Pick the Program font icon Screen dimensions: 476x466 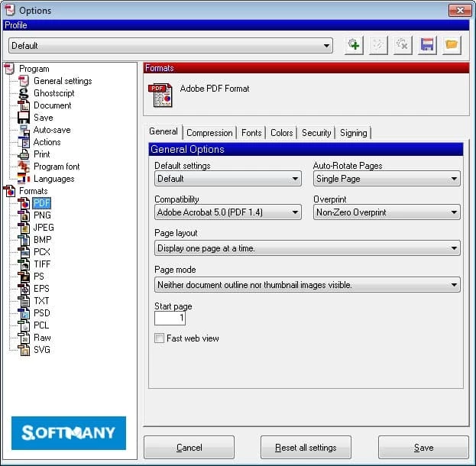tap(24, 167)
